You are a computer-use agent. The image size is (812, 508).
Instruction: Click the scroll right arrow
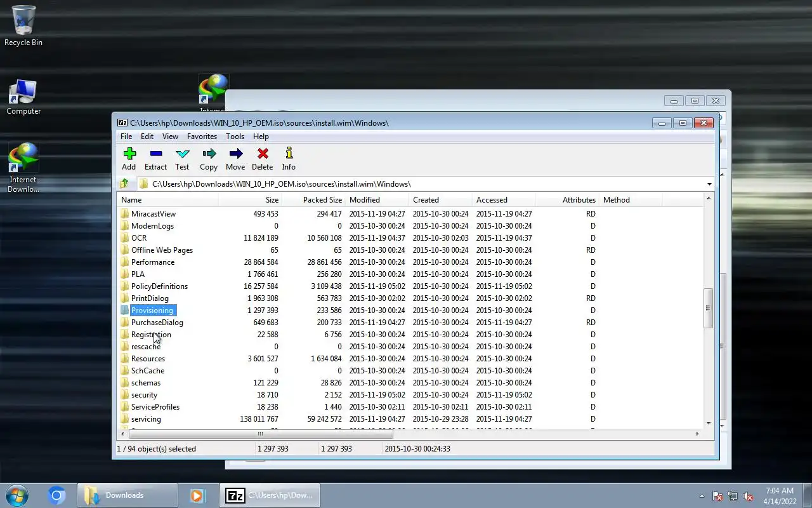coord(697,434)
